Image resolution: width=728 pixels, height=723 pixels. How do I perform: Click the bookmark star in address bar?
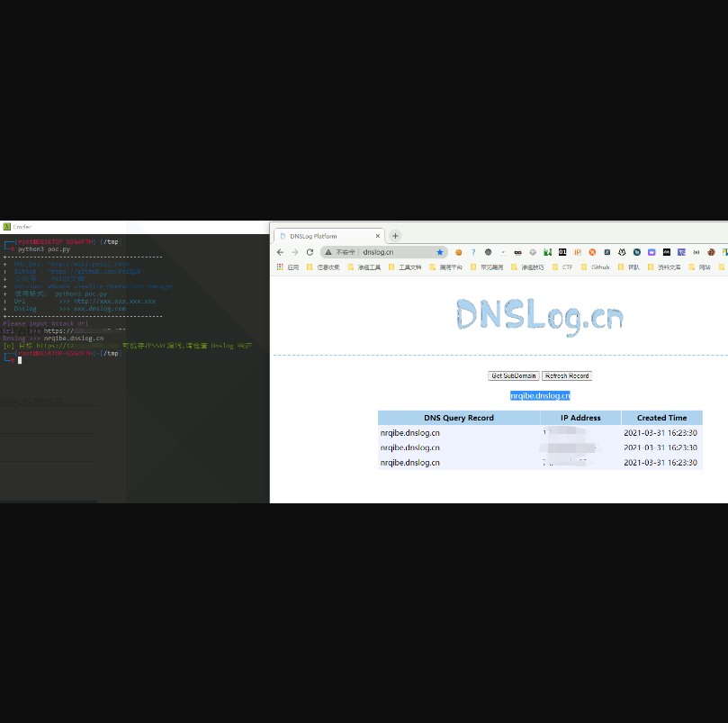click(440, 252)
